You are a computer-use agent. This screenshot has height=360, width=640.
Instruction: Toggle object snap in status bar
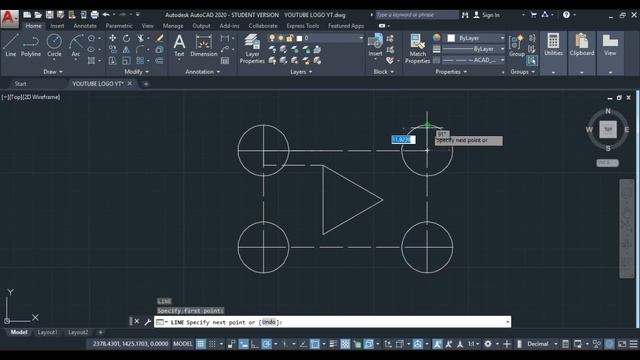pyautogui.click(x=315, y=344)
